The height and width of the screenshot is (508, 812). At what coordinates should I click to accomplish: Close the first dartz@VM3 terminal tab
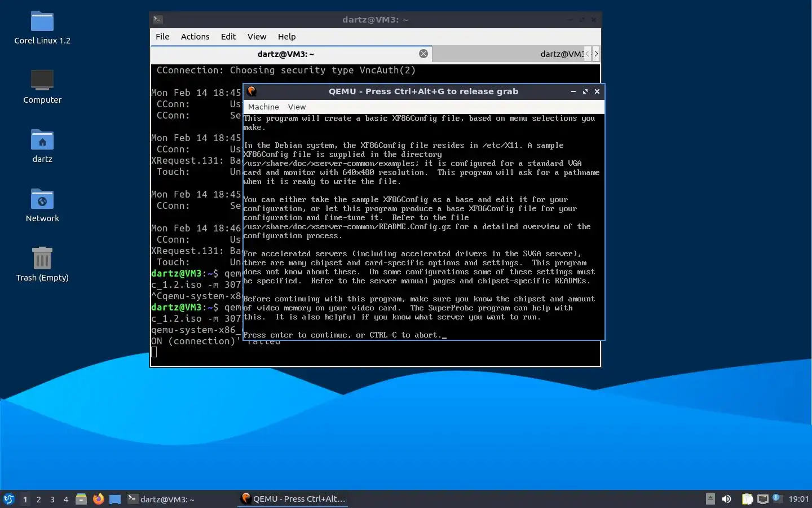[x=423, y=54]
